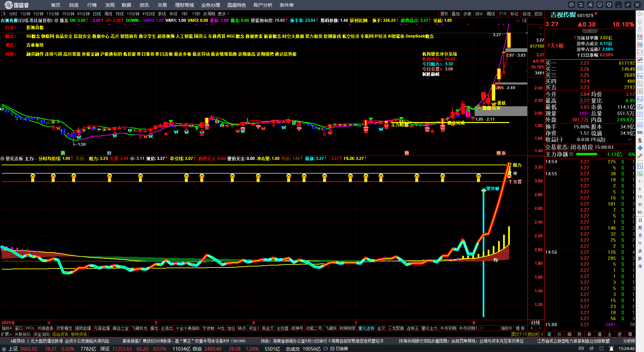Click the 画线 button
The image size is (644, 352).
pyautogui.click(x=491, y=14)
